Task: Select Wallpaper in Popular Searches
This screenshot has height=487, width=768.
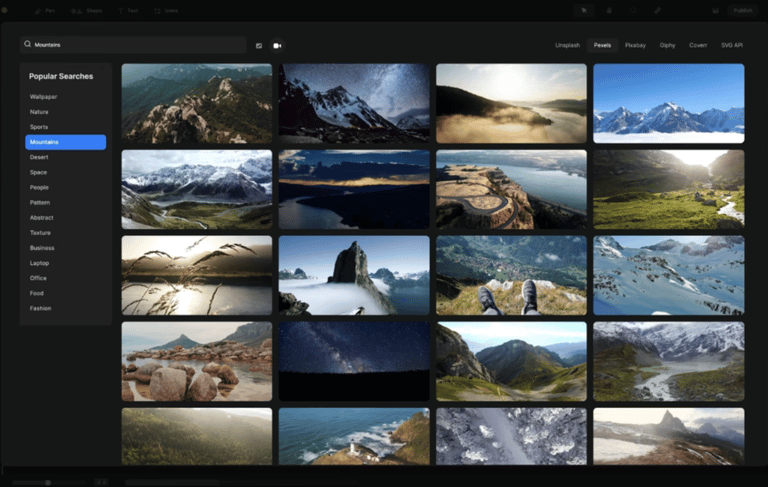Action: [x=43, y=97]
